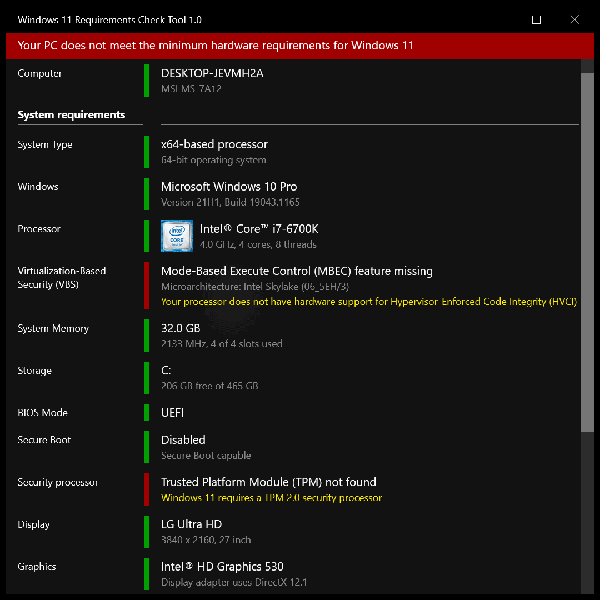Screen dimensions: 600x600
Task: Click the System requirements section header
Action: (71, 115)
